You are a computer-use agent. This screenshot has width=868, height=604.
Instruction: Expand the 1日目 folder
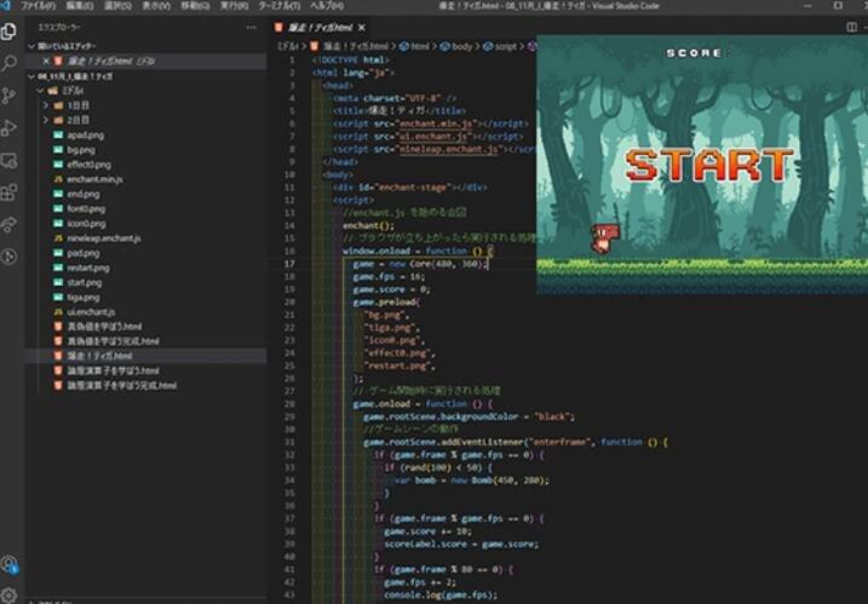click(78, 105)
